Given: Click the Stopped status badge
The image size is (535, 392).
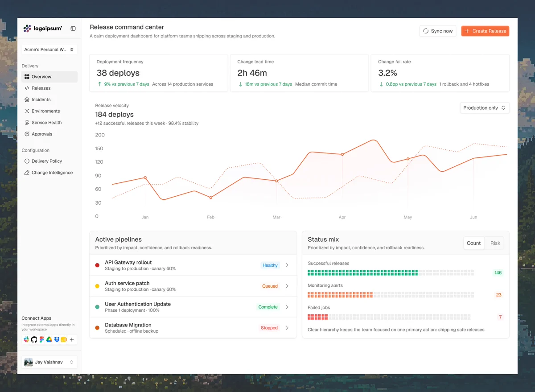Looking at the screenshot, I should [x=269, y=328].
